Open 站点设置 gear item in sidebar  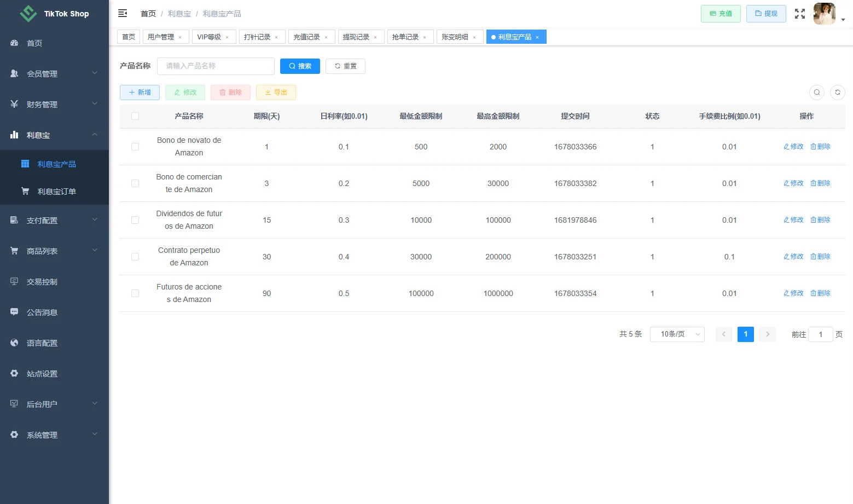click(54, 374)
